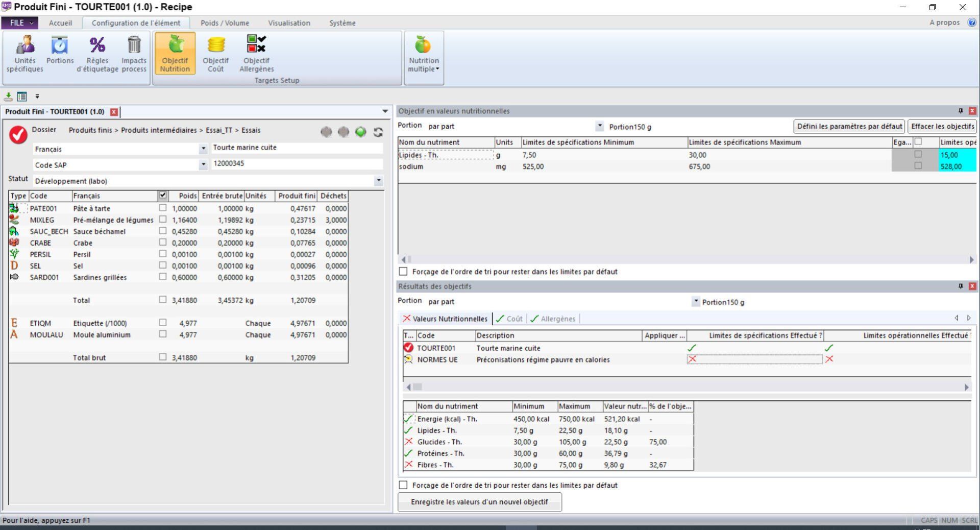Viewport: 980px width, 530px height.
Task: Select the Unités spécifiques icon
Action: [24, 53]
